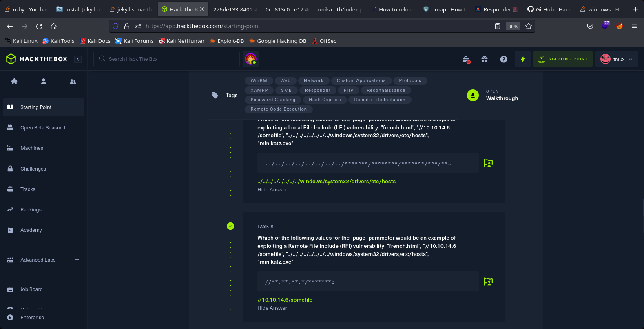The image size is (644, 329).
Task: Open the help question mark icon
Action: coord(504,59)
